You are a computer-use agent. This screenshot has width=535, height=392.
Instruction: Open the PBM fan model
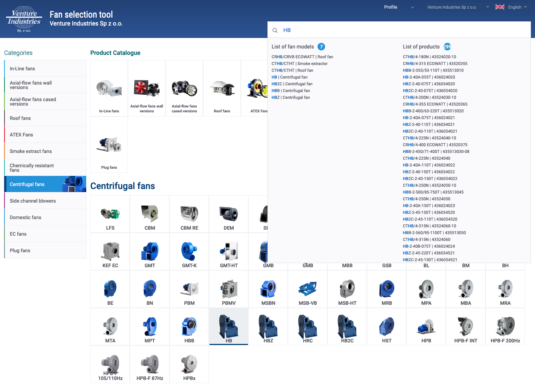click(189, 289)
